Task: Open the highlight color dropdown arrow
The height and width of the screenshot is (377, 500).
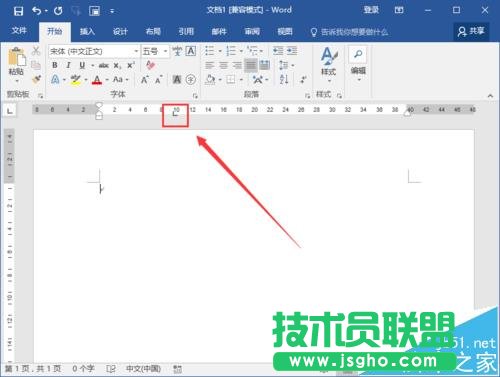Action: pos(86,80)
